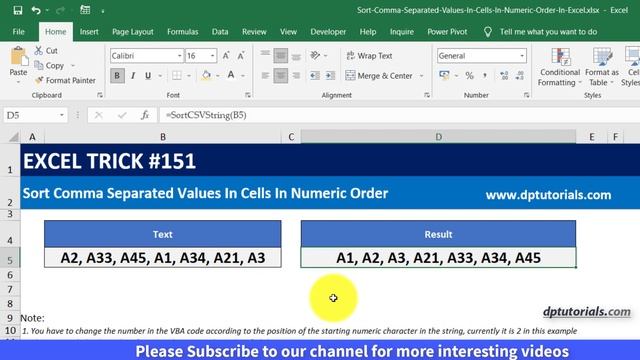Open the File tab
Image resolution: width=640 pixels, height=360 pixels.
[x=18, y=32]
